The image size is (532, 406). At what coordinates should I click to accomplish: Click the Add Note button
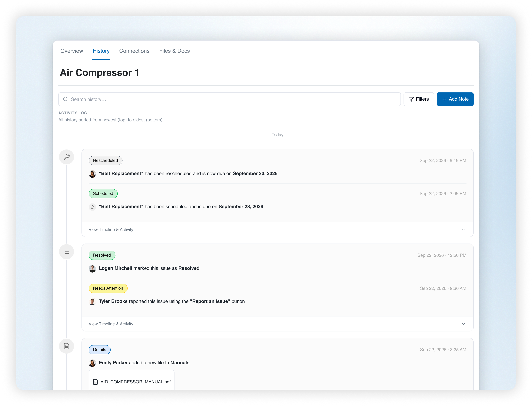455,99
